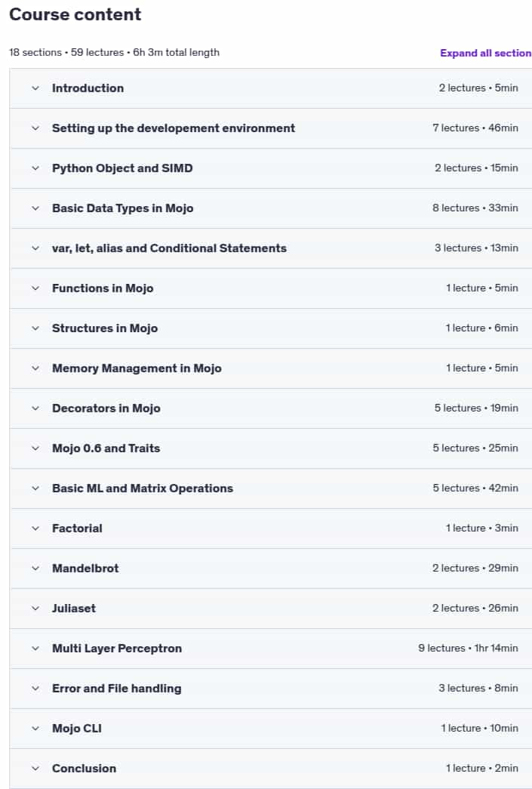This screenshot has height=789, width=532.
Task: Click the chevron icon beside Decorators in Mojo
Action: 35,408
